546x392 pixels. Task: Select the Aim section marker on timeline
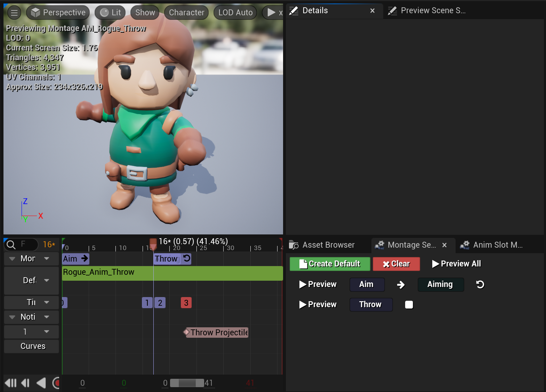[76, 259]
